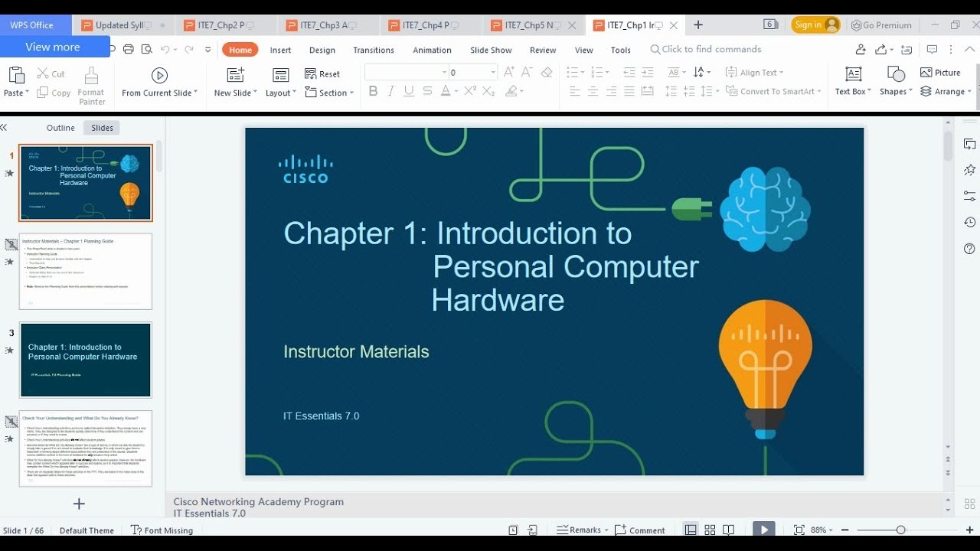The width and height of the screenshot is (980, 551).
Task: Click the Shapes icon
Action: point(896,74)
